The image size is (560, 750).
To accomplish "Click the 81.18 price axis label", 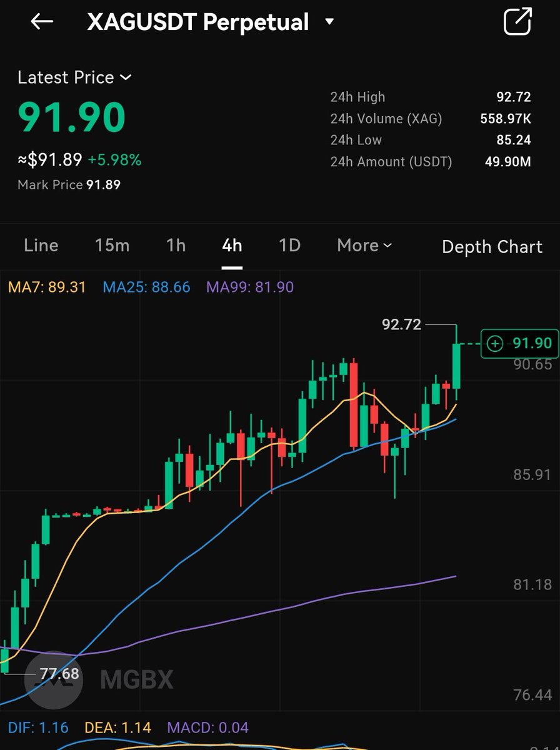I will 532,585.
